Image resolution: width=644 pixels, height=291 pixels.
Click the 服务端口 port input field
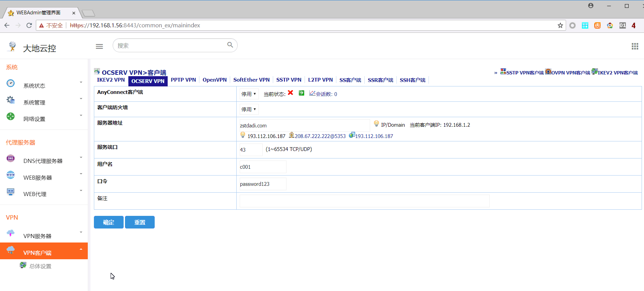[251, 150]
